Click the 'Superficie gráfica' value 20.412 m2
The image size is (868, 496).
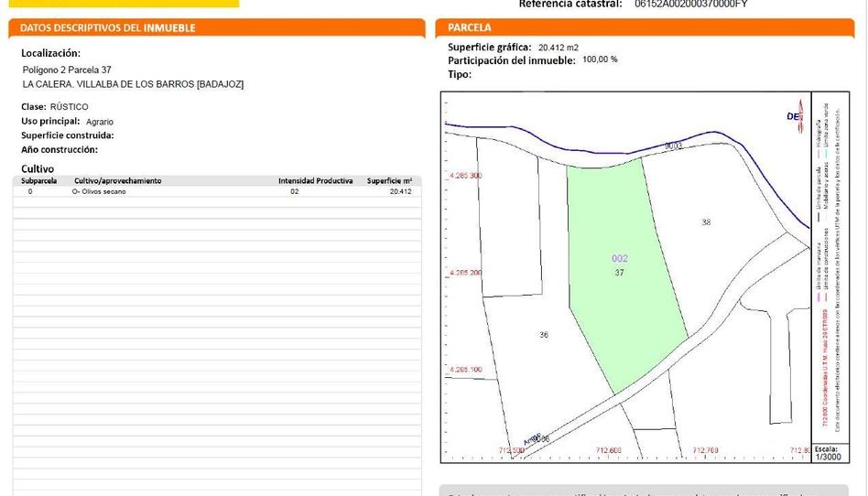(x=559, y=48)
